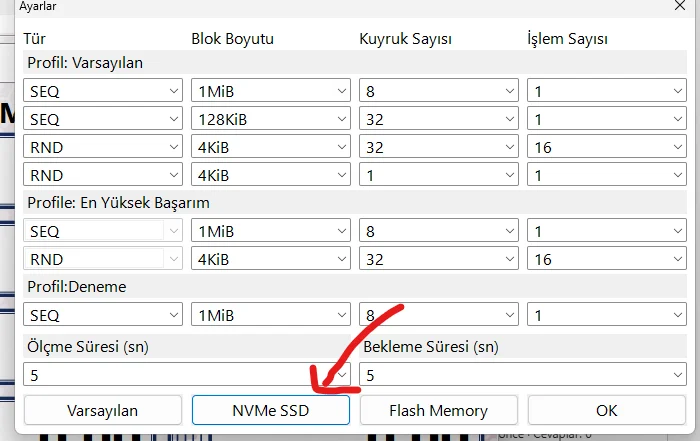Expand first Varsayılan row queue count 8 dropdown
The width and height of the screenshot is (700, 441).
pyautogui.click(x=438, y=91)
